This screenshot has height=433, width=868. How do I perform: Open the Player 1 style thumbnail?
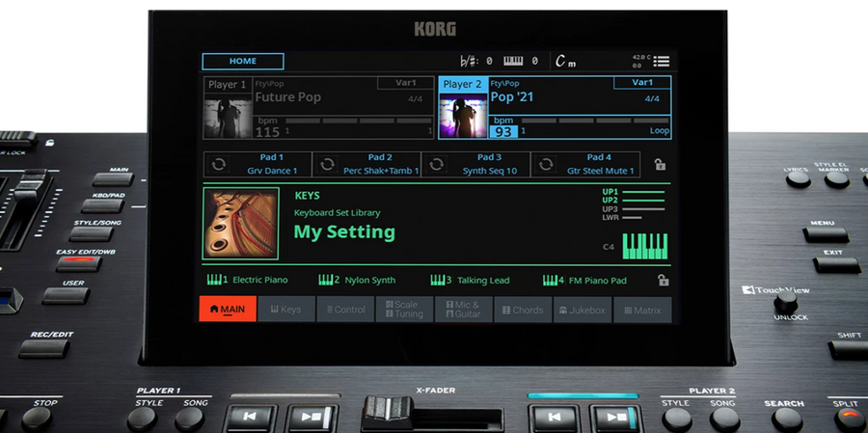click(228, 115)
